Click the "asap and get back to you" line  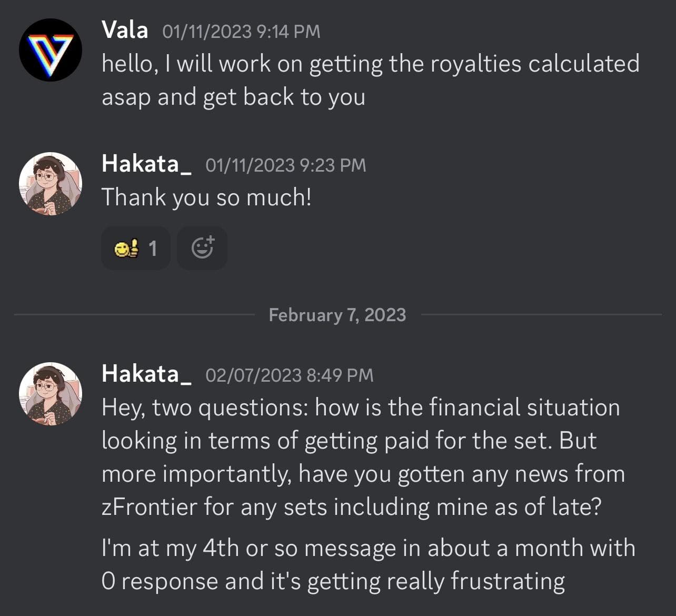(233, 97)
